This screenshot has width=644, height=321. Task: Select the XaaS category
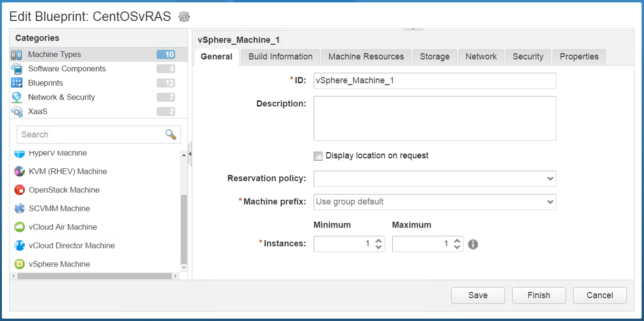[x=99, y=112]
